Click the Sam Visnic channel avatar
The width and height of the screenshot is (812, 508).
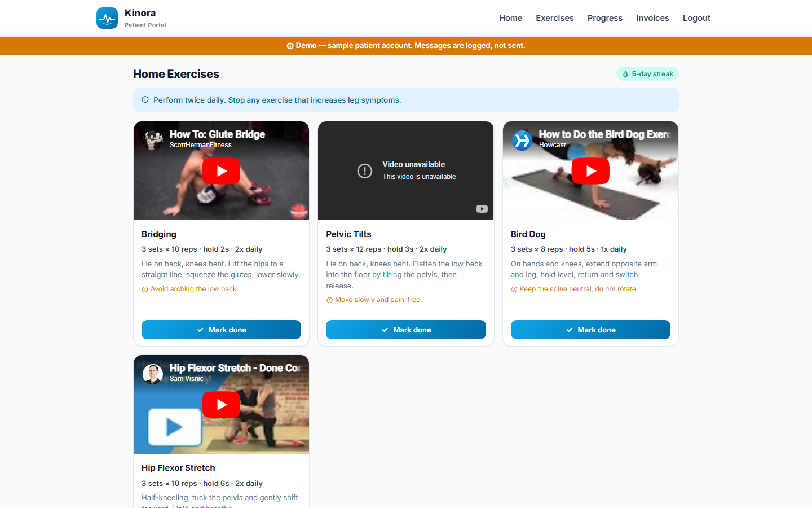[153, 374]
